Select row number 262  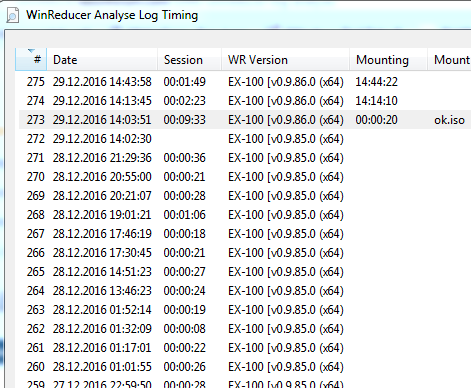pos(36,329)
